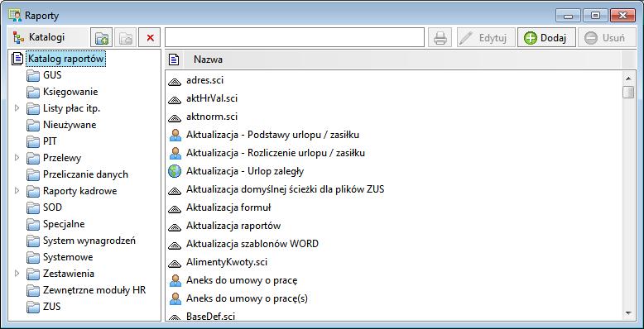644x329 pixels.
Task: Click the printer icon in toolbar
Action: coord(440,38)
